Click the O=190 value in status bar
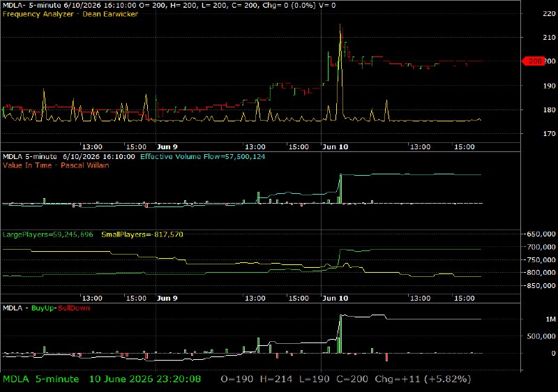 pos(237,379)
